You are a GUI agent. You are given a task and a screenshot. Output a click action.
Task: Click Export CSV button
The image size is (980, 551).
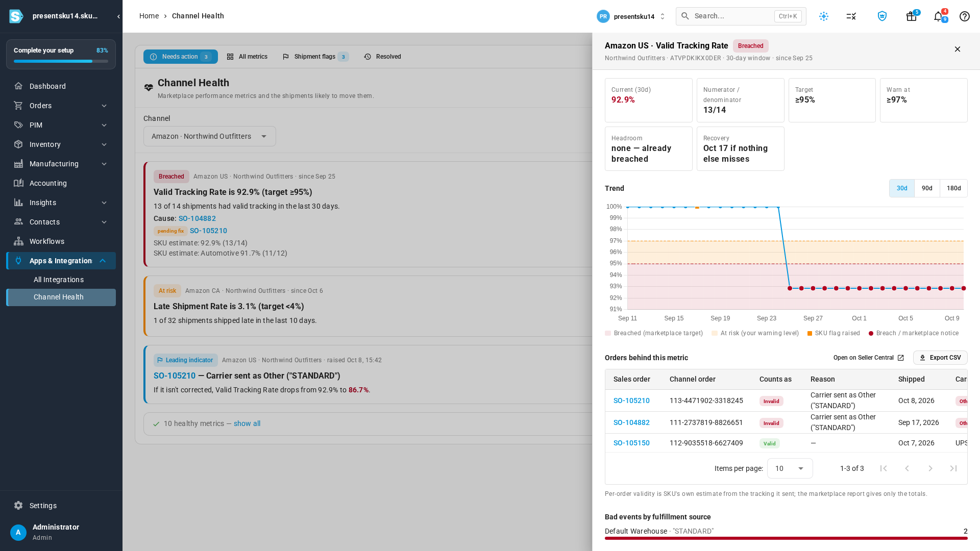click(x=940, y=358)
